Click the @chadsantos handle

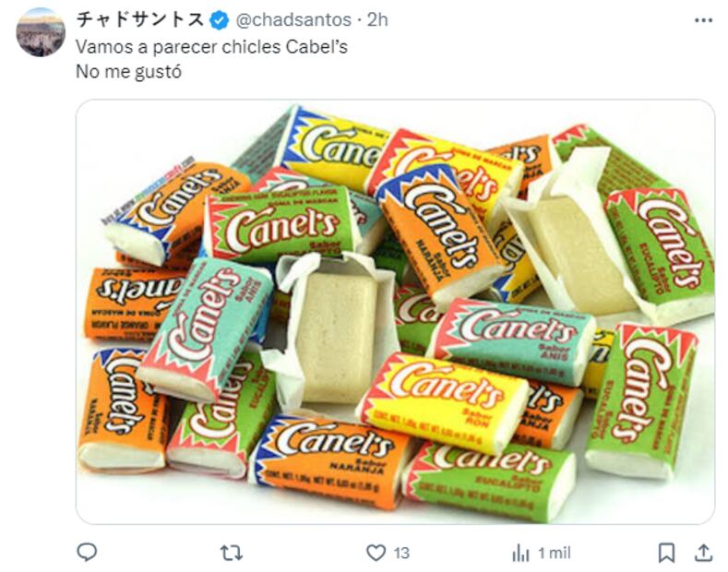click(293, 19)
